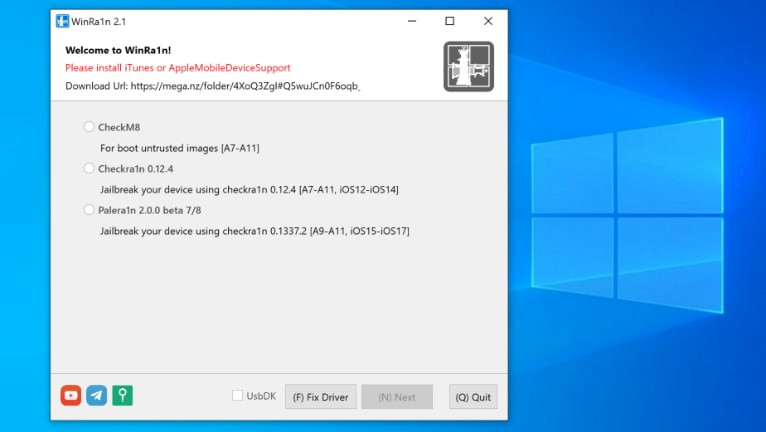The width and height of the screenshot is (766, 432).
Task: Click the (Q) Quit button
Action: click(x=473, y=397)
